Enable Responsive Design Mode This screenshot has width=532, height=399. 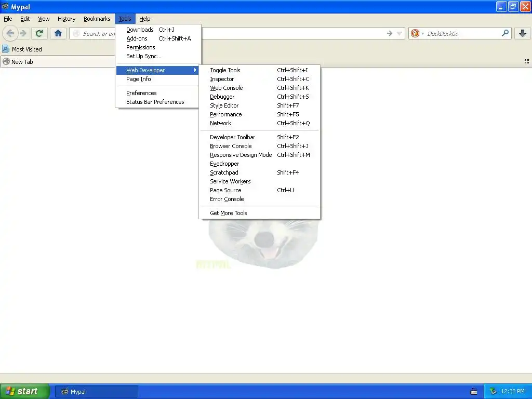click(260, 155)
